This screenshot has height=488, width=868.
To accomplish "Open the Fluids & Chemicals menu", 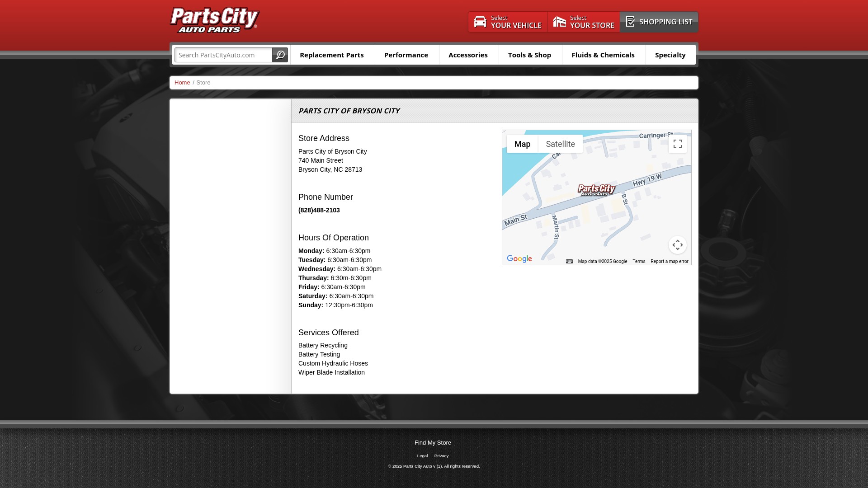I will 603,55.
